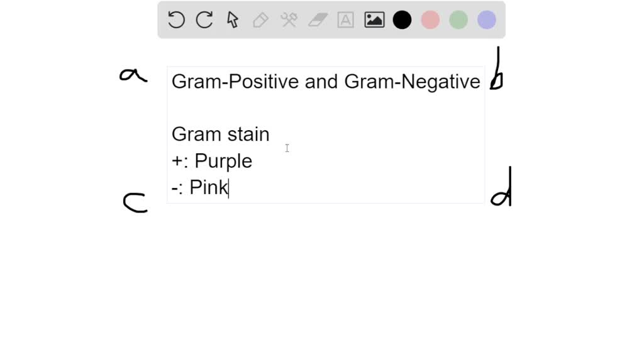
Task: Pick the green color swatch
Action: tap(458, 19)
